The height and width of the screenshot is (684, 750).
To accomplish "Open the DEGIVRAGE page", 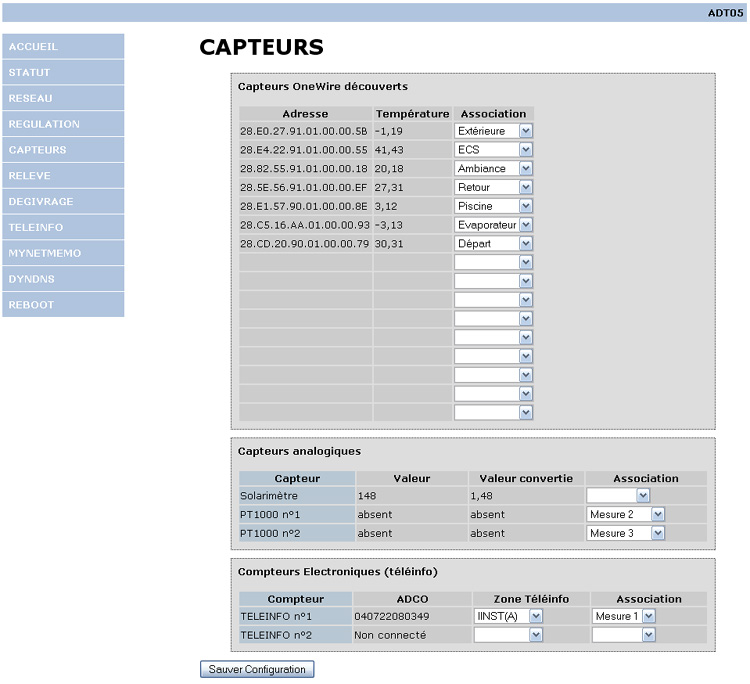I will coord(63,201).
